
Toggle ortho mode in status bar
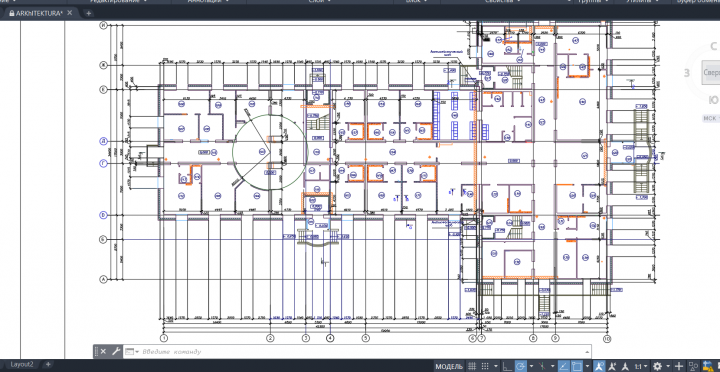coord(507,366)
